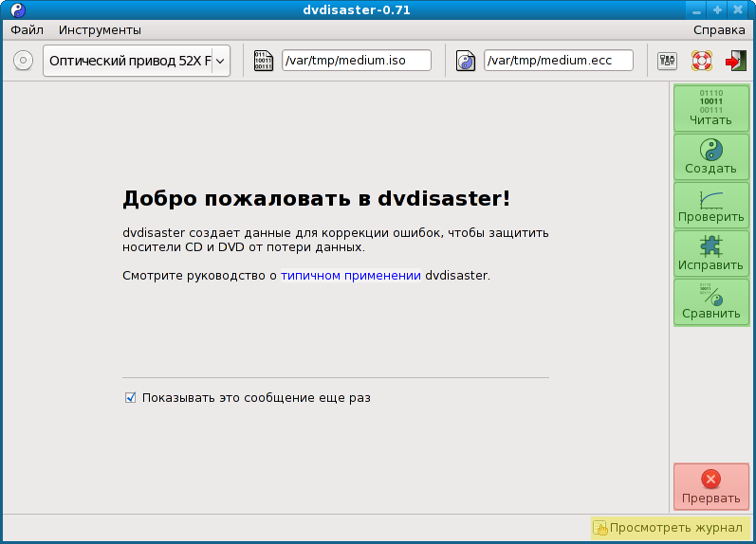Open image file chooser icon
Image resolution: width=756 pixels, height=544 pixels.
click(264, 61)
